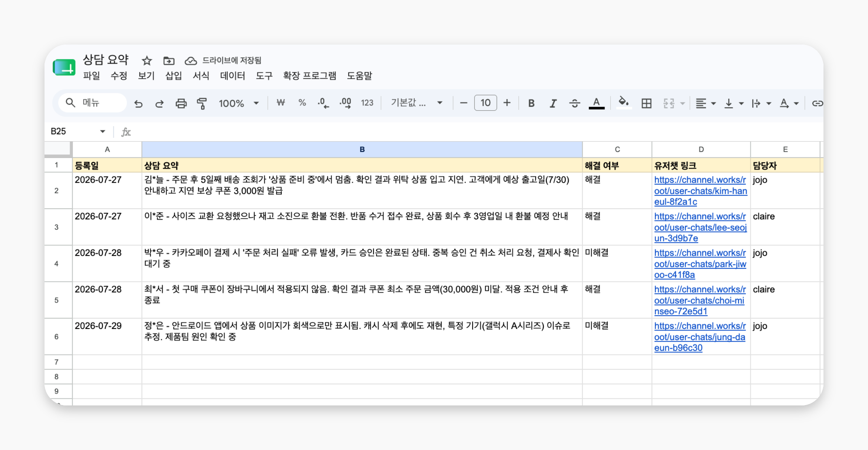Select the paint format roller icon
Screen dimensions: 868x450
click(202, 103)
